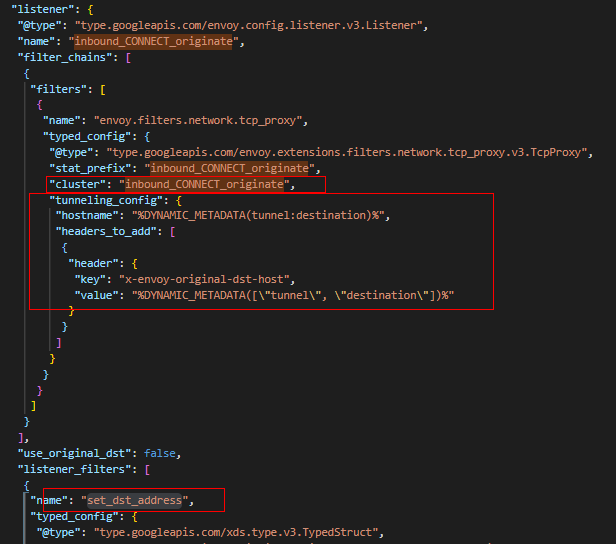Click the set_dst_address name value

pos(134,500)
